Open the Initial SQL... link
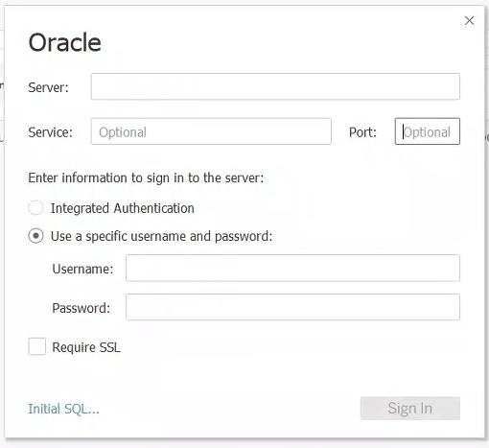 (63, 409)
